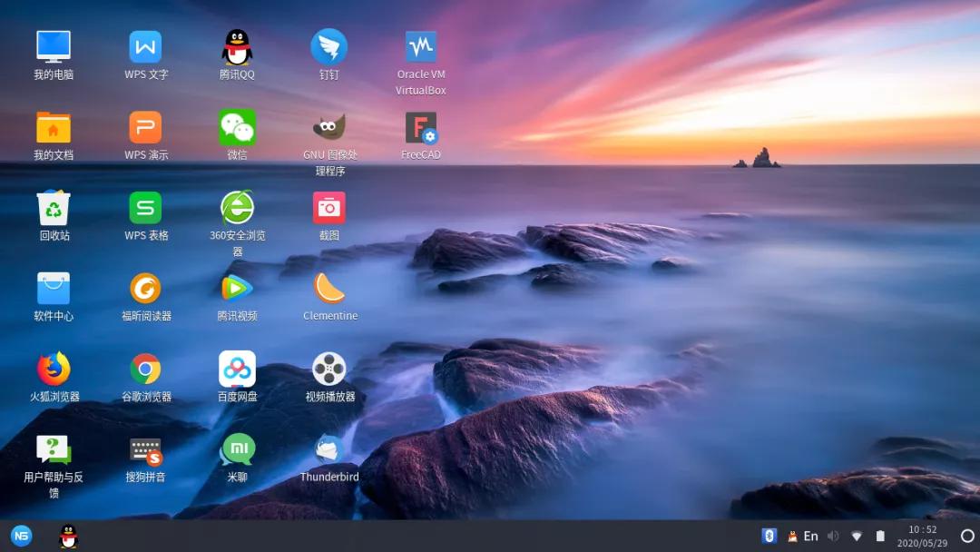Open the 米聊 desktop icon
The image size is (980, 552).
click(237, 449)
